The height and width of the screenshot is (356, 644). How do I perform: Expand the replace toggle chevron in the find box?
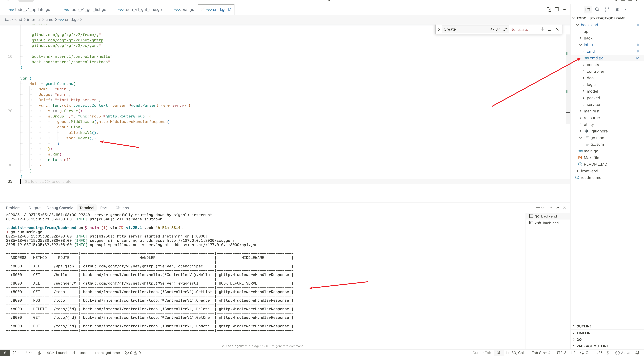click(439, 29)
